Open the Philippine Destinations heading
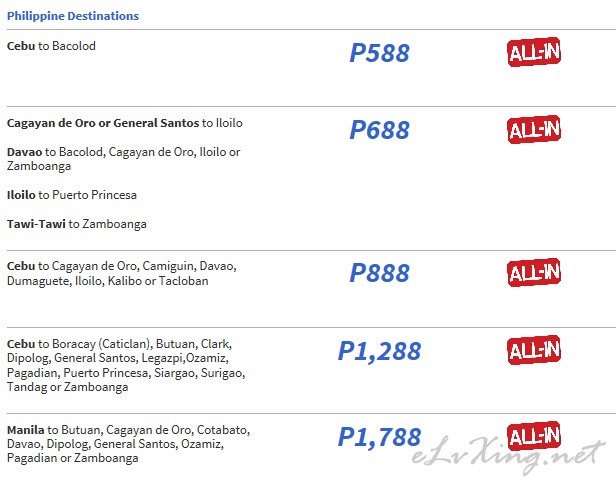616x488 pixels. (73, 16)
